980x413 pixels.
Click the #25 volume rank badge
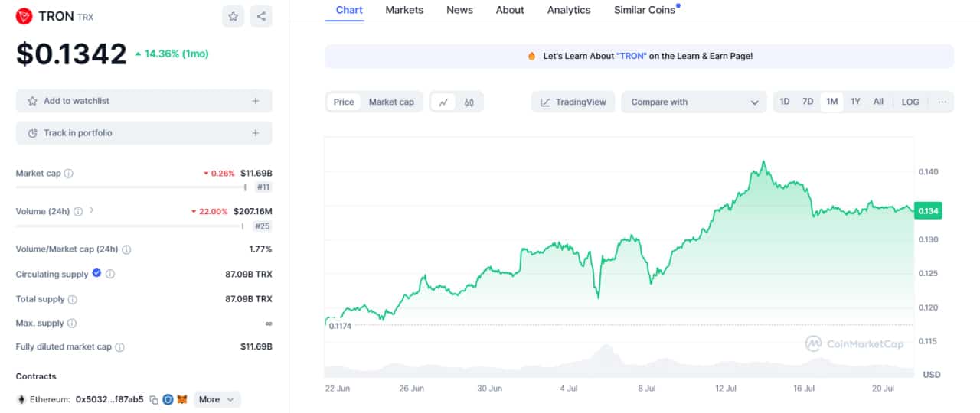[263, 226]
